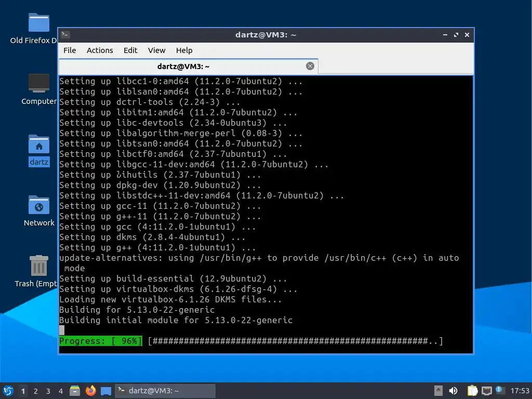Click 'Loading new virtualbox-6.1.26 DKMS files...'
The image size is (532, 399).
[170, 300]
